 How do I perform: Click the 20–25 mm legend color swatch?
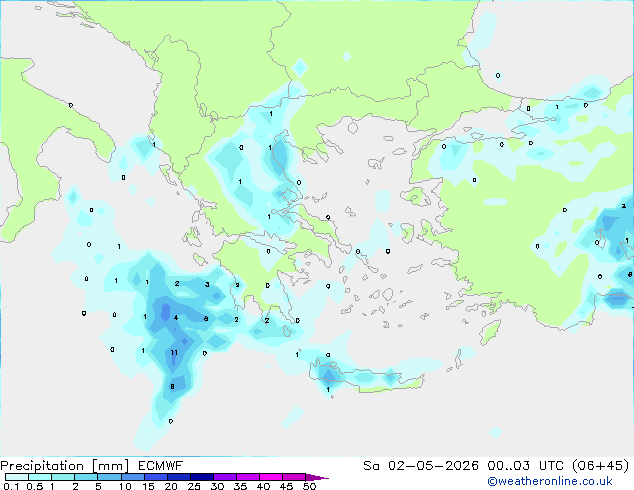pos(178,477)
